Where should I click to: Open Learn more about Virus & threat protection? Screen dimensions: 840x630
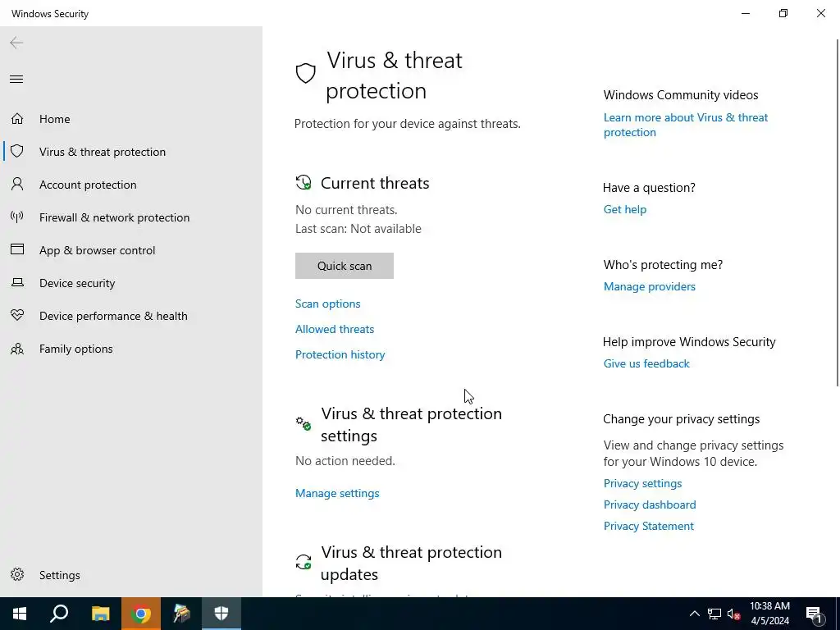pyautogui.click(x=686, y=125)
